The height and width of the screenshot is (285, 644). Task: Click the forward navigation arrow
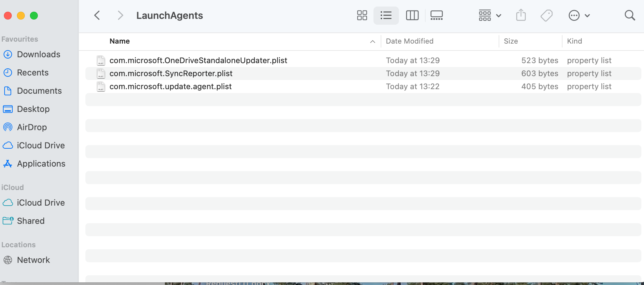click(120, 15)
